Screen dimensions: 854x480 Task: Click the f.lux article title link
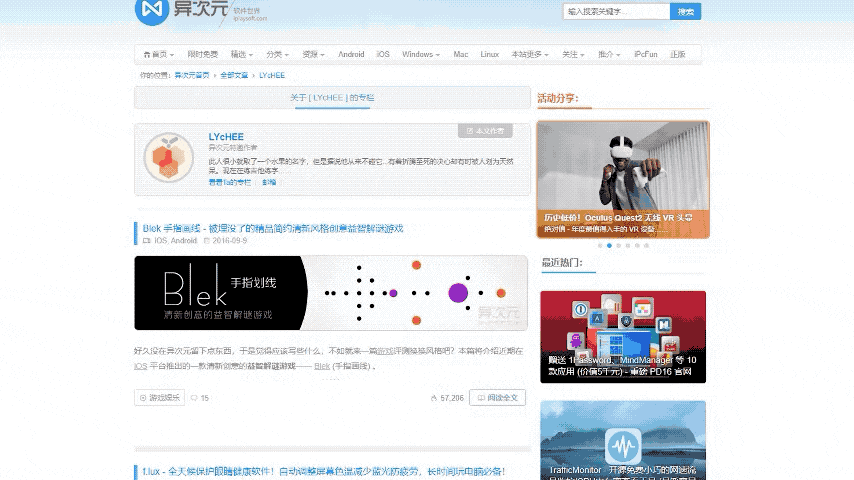(x=324, y=471)
